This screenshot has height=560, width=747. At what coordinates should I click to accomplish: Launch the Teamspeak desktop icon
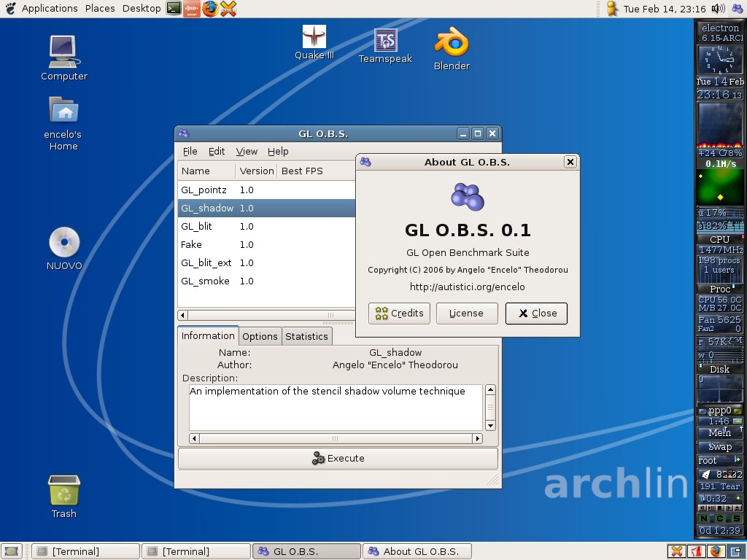point(385,41)
